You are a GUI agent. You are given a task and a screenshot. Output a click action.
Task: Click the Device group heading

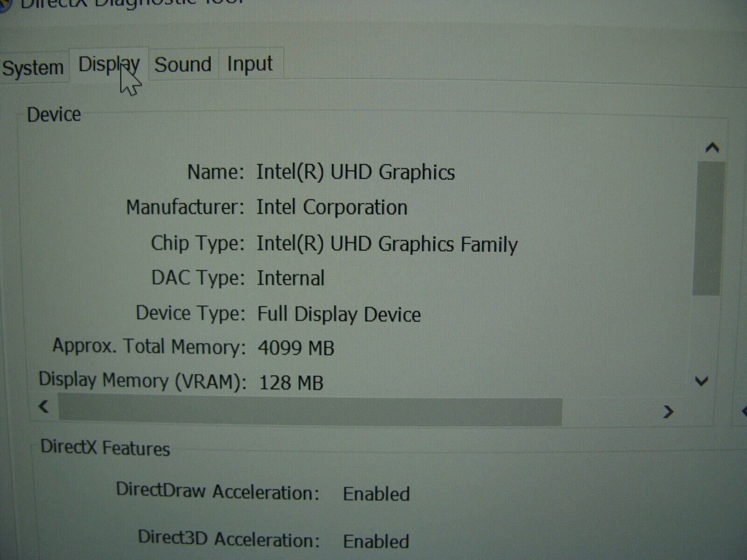click(x=54, y=114)
